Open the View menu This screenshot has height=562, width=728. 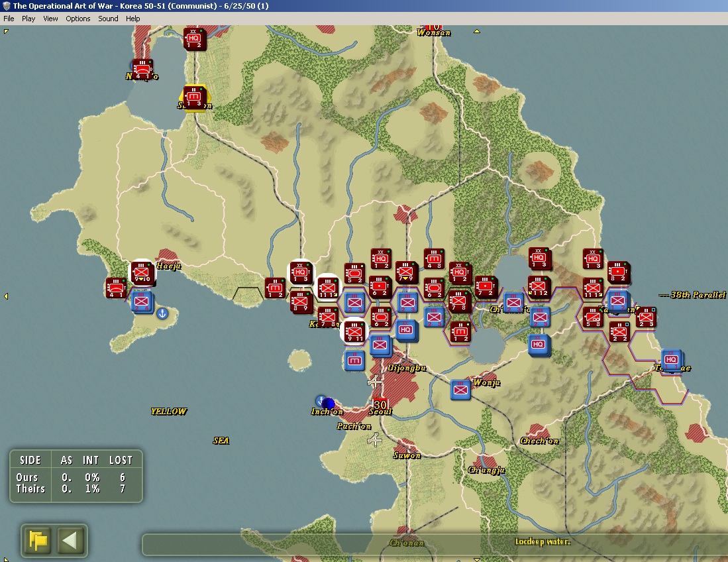[50, 19]
